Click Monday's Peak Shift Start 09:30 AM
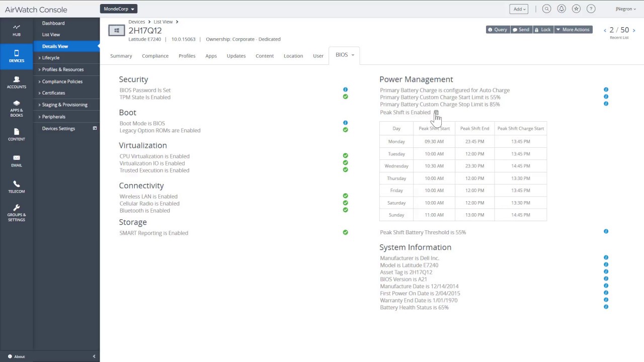 coord(434,142)
